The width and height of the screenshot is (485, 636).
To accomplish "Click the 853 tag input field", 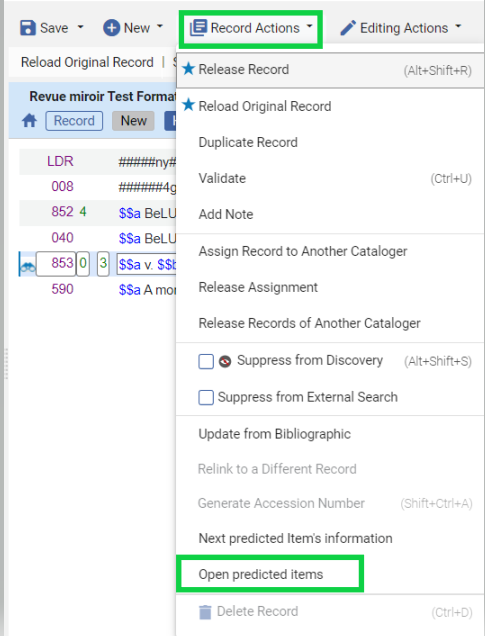I will [x=56, y=264].
